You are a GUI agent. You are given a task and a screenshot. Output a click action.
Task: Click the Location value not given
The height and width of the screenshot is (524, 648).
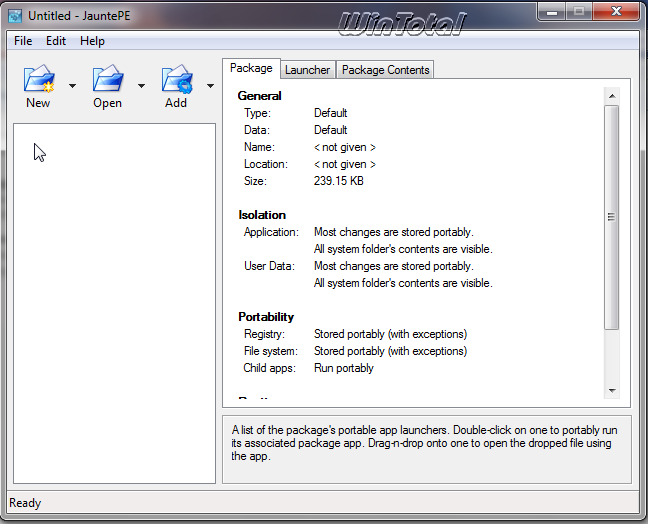[345, 164]
